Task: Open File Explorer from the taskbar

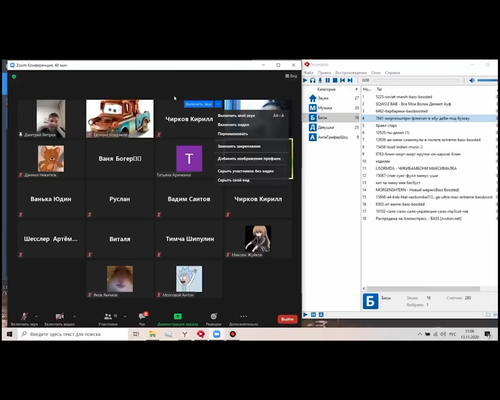Action: click(x=152, y=334)
